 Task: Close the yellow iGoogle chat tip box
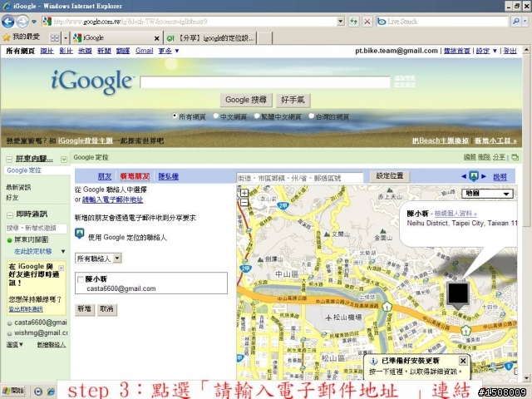62,268
